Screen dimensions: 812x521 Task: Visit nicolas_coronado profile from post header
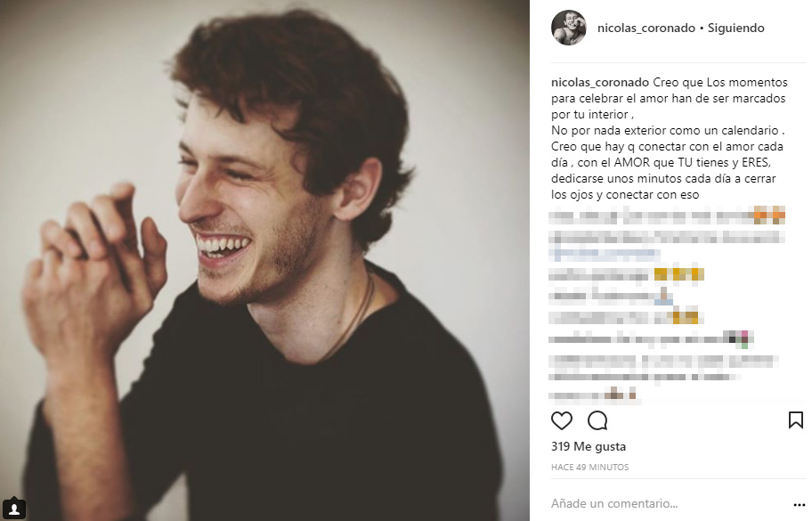pos(646,28)
